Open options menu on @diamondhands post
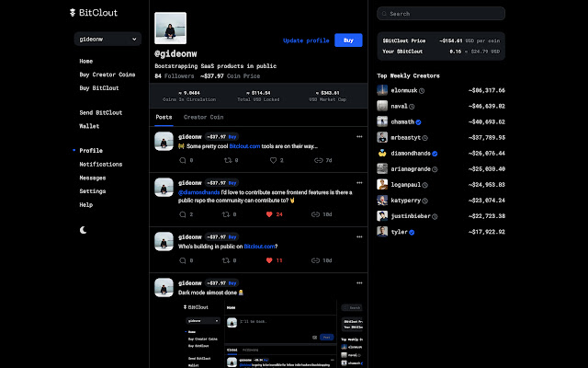Screen dimensions: 588x368 click(359, 183)
